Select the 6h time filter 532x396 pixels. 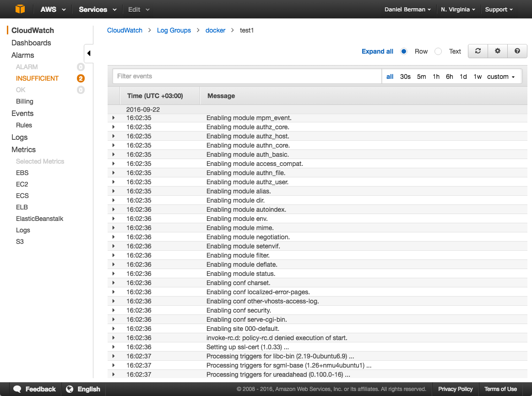[450, 77]
